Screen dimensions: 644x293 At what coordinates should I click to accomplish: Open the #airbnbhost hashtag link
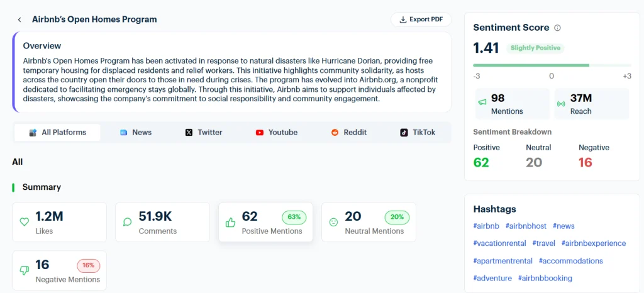[526, 226]
